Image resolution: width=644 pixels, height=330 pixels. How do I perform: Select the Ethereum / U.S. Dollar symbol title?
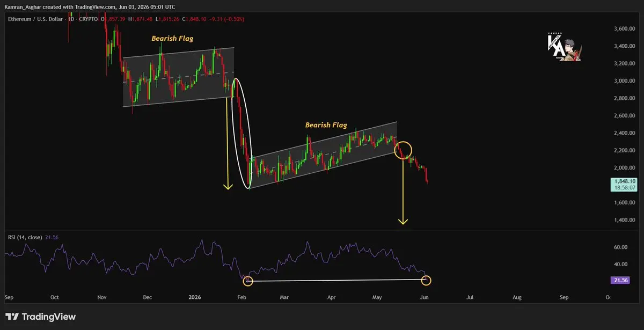coord(35,19)
